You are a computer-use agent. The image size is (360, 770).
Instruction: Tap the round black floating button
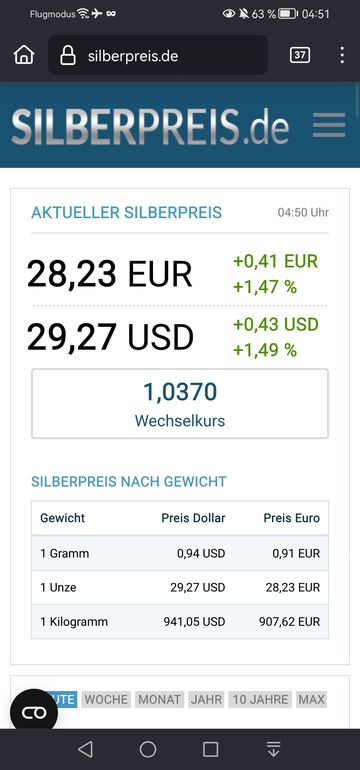34,713
